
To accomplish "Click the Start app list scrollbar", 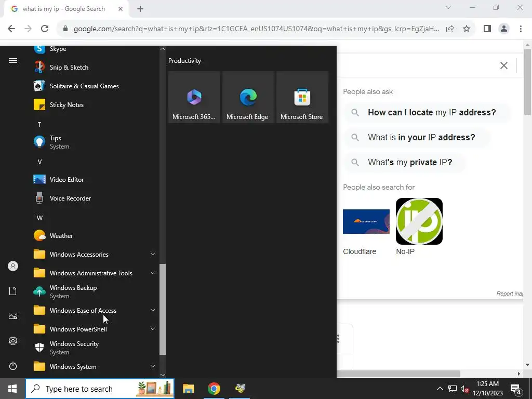I will coord(163,310).
